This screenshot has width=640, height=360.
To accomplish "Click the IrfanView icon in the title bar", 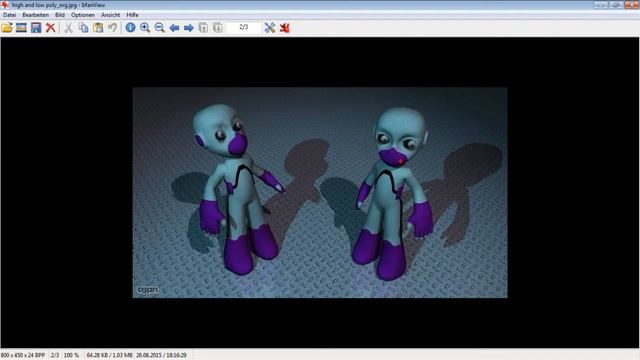I will pos(5,5).
